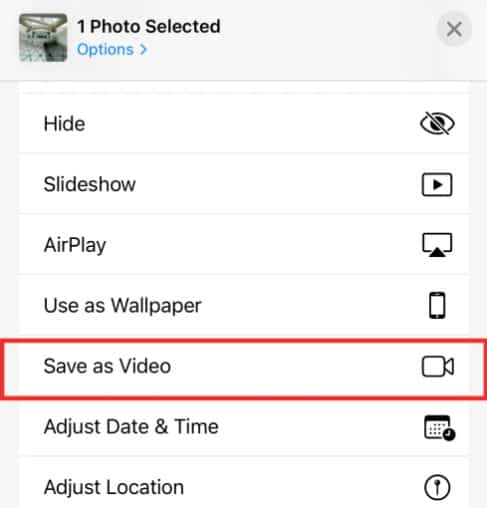
Task: Choose Use as Wallpaper
Action: point(244,305)
